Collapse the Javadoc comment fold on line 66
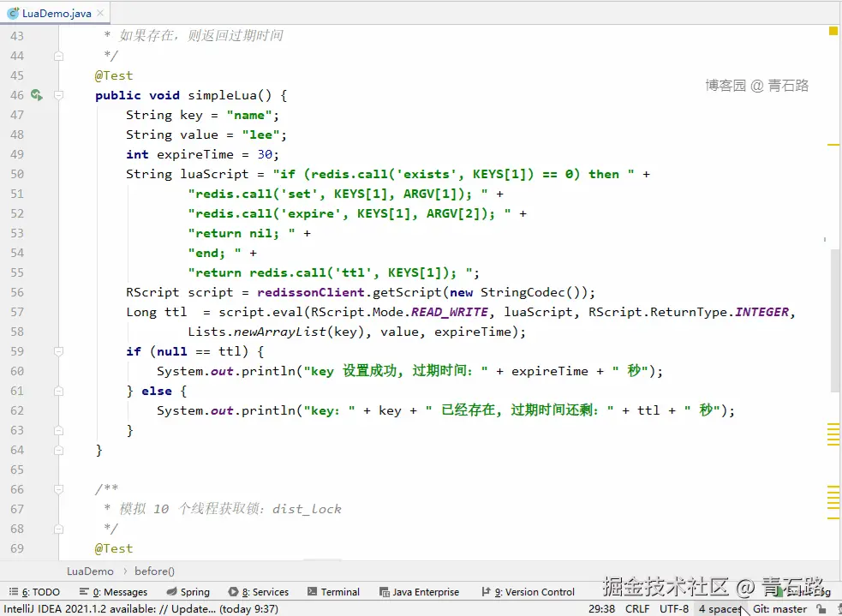The image size is (842, 616). click(x=58, y=489)
